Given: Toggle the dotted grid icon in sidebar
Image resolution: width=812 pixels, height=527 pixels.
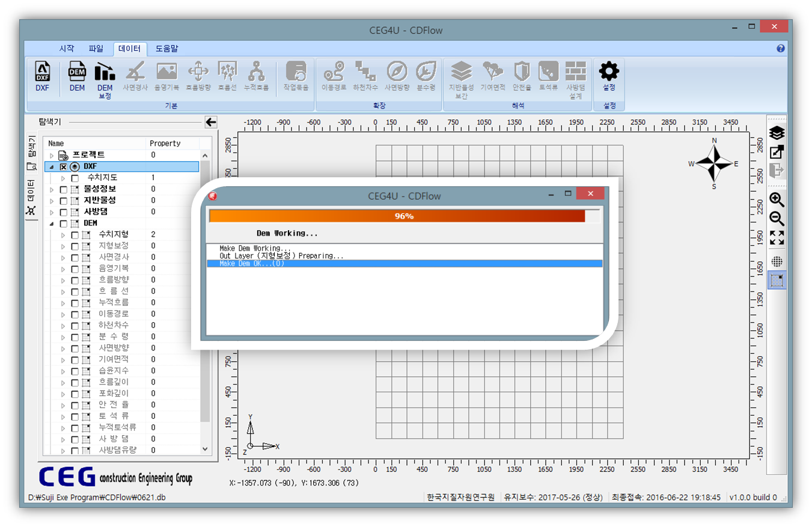Looking at the screenshot, I should [777, 261].
